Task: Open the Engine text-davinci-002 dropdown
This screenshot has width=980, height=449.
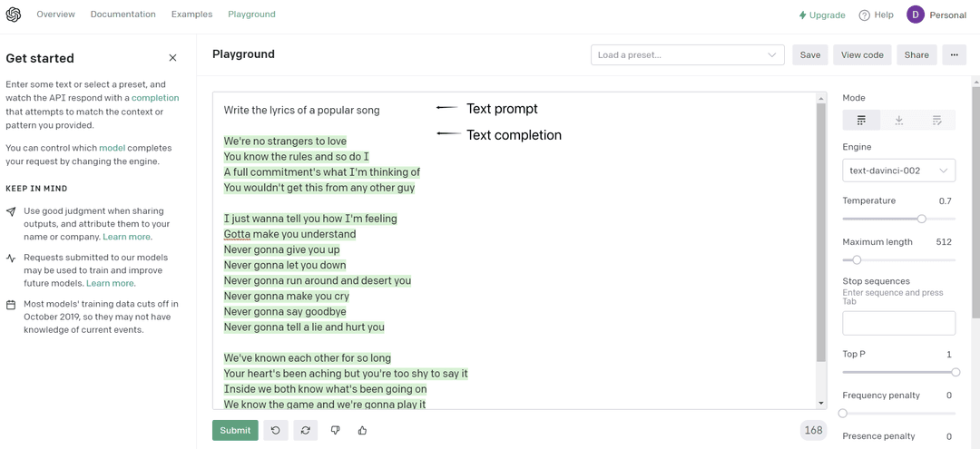Action: pos(898,171)
